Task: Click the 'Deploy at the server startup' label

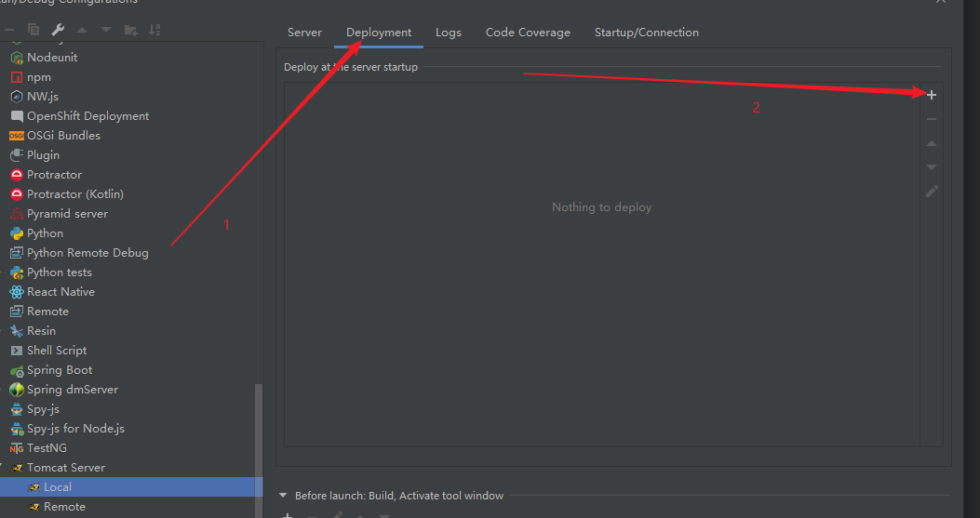Action: pos(351,67)
